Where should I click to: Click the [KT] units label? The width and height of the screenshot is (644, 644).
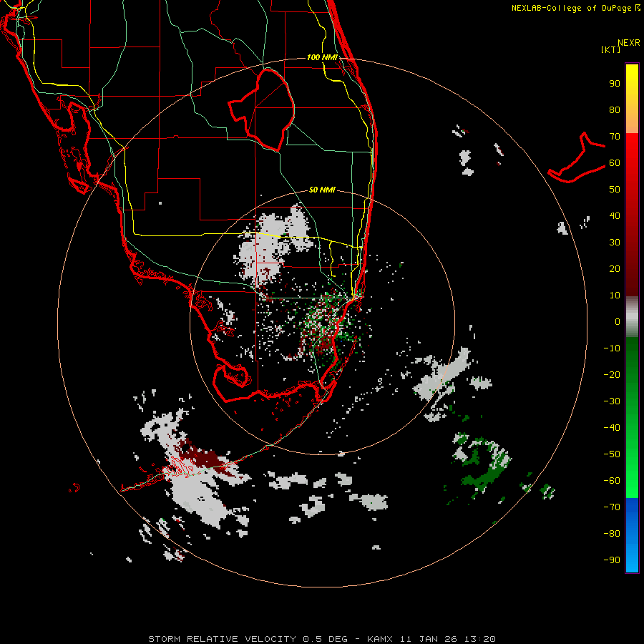(611, 49)
